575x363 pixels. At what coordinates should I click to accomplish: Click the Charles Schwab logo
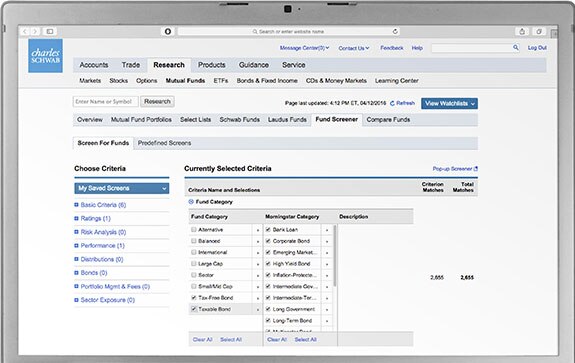[45, 56]
